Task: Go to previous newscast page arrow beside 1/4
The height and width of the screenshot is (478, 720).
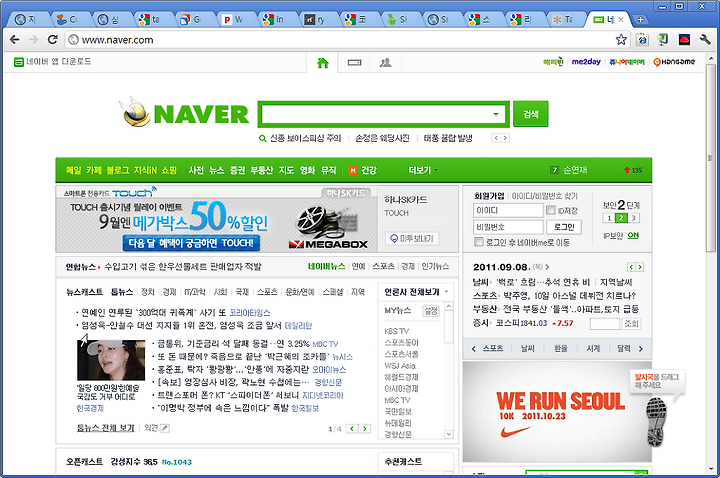Action: 352,428
